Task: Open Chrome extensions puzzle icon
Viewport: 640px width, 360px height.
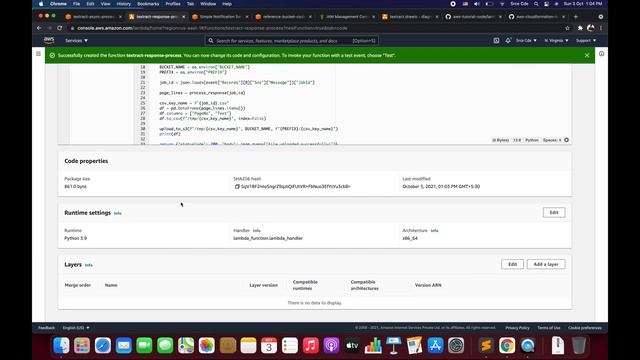Action: [580, 28]
